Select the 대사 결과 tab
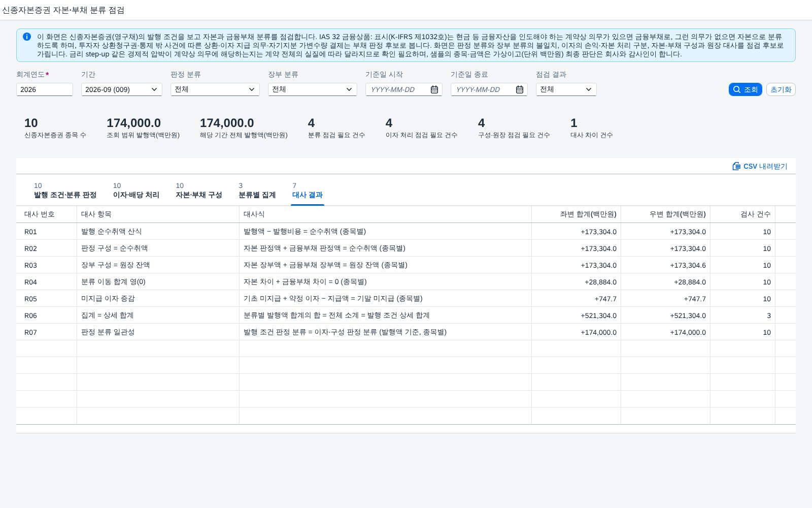 [x=308, y=190]
